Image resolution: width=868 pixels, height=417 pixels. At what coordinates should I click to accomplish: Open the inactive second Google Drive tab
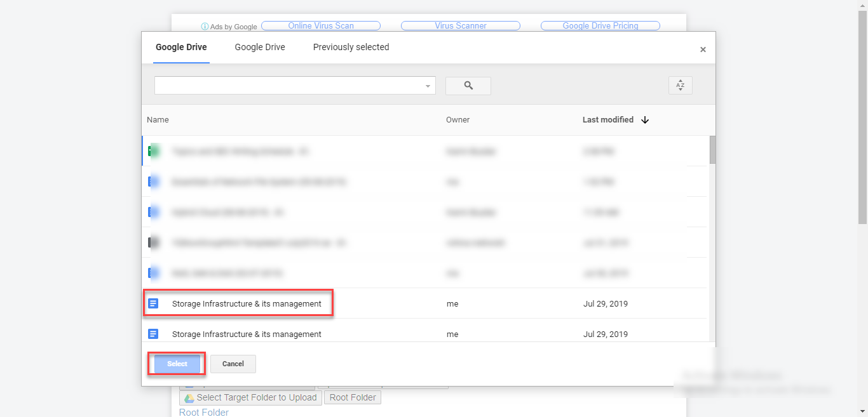coord(260,47)
